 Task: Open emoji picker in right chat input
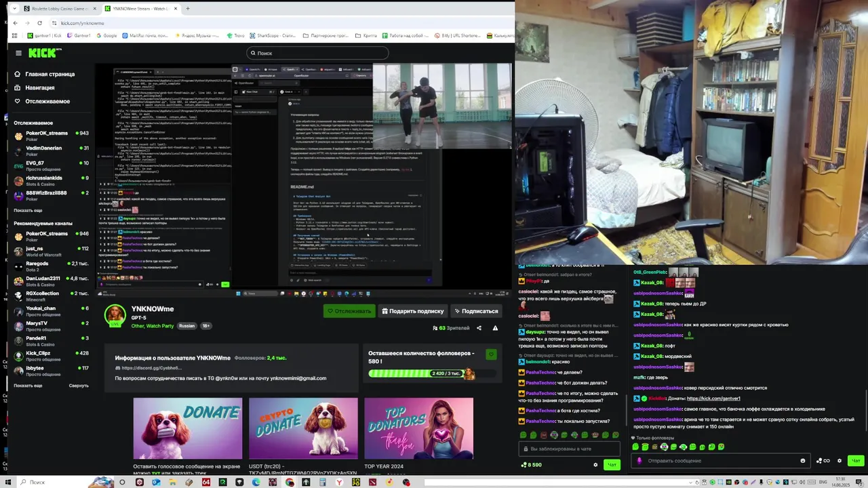(803, 461)
